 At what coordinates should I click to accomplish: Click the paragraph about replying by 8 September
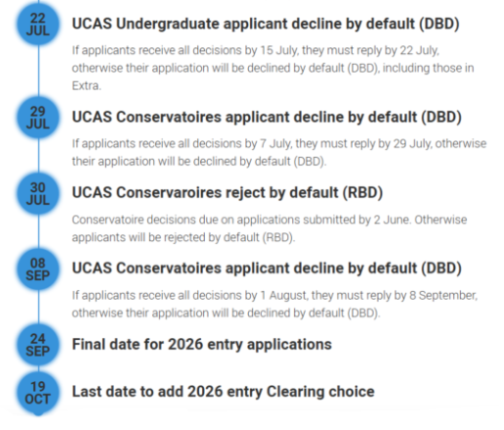click(x=275, y=304)
